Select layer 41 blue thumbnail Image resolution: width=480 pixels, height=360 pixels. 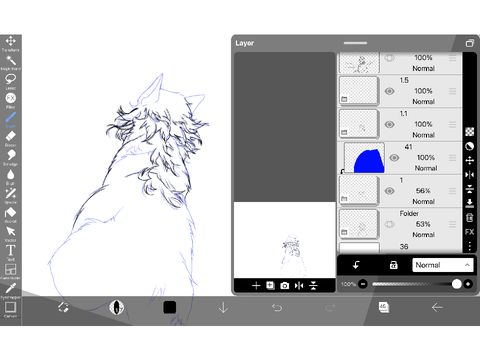click(364, 158)
